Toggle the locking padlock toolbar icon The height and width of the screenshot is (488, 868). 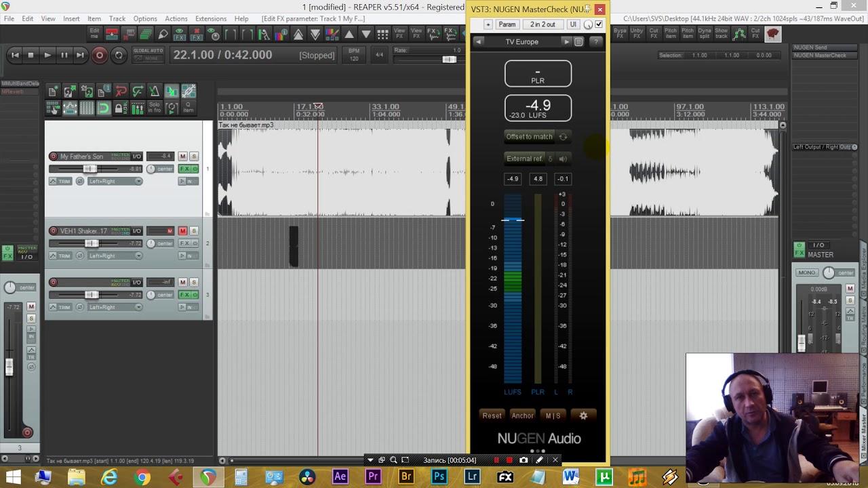tap(121, 108)
